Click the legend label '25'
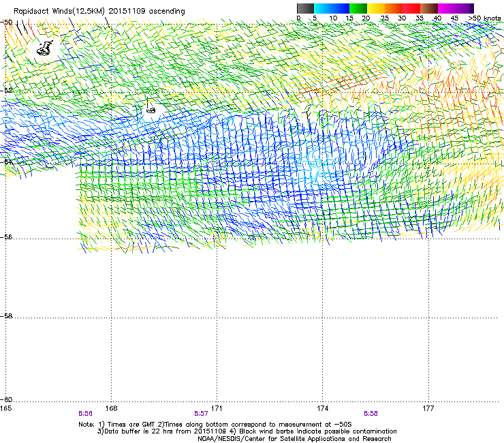This screenshot has width=504, height=443. [385, 18]
